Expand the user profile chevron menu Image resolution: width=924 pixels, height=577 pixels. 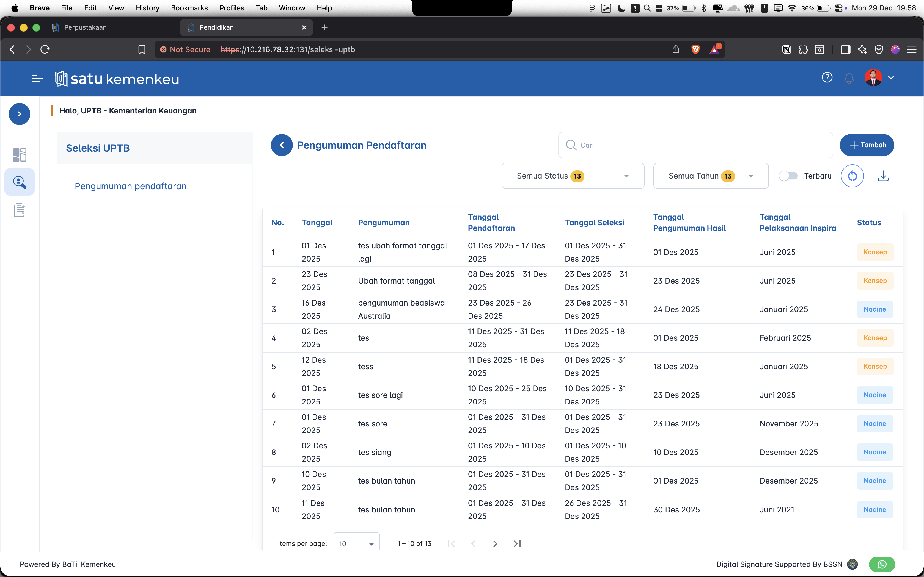coord(891,77)
